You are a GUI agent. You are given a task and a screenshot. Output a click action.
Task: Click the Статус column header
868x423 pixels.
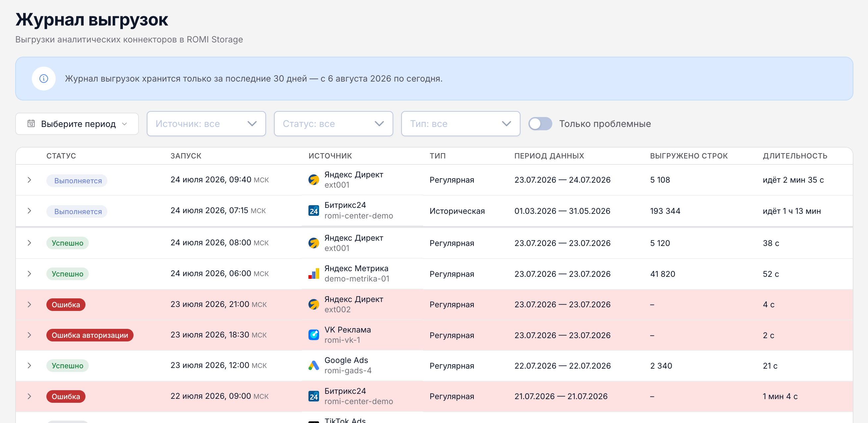coord(61,156)
